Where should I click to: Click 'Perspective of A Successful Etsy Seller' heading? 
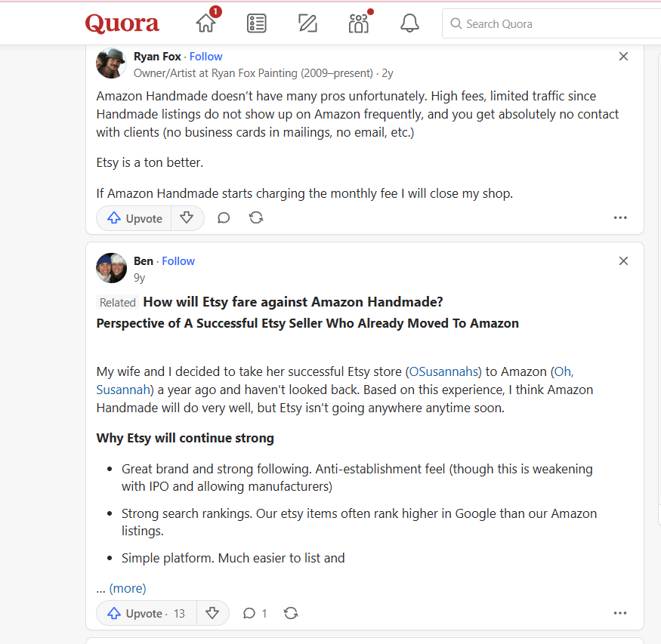pos(307,323)
